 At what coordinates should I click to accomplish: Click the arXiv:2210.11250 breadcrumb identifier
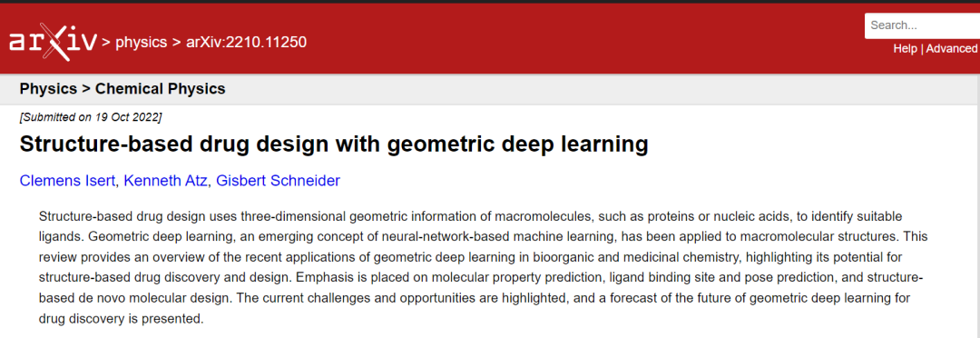[x=246, y=43]
